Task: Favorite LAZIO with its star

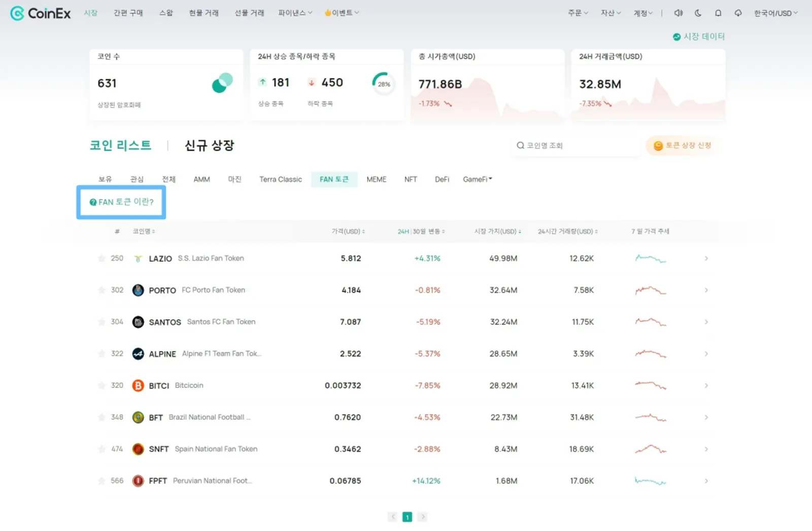Action: tap(101, 258)
